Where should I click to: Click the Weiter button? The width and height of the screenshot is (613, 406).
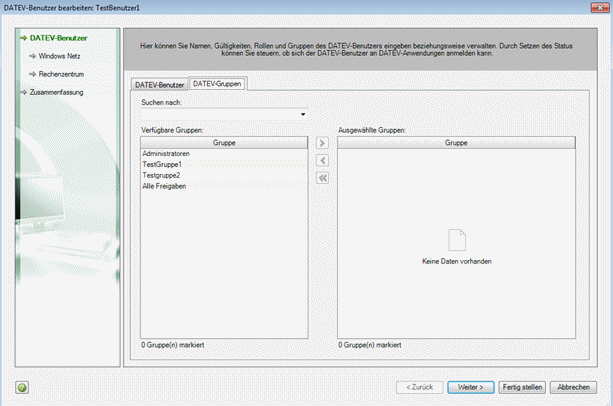point(471,387)
